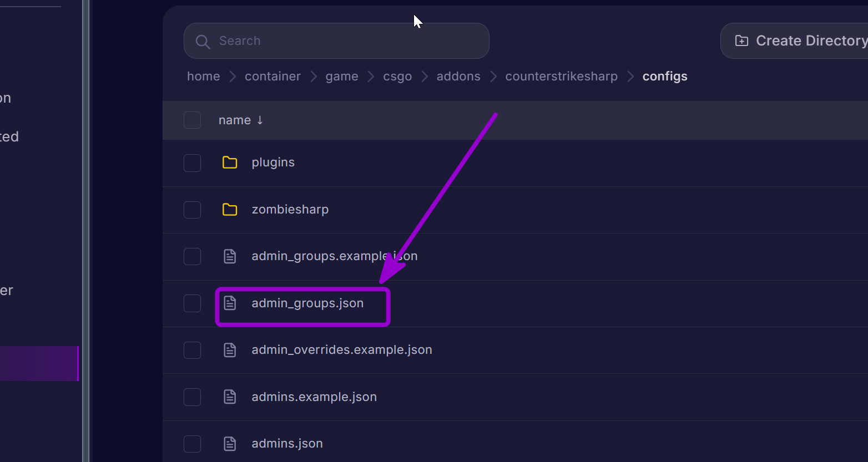Go to home breadcrumb
868x462 pixels.
click(x=204, y=77)
